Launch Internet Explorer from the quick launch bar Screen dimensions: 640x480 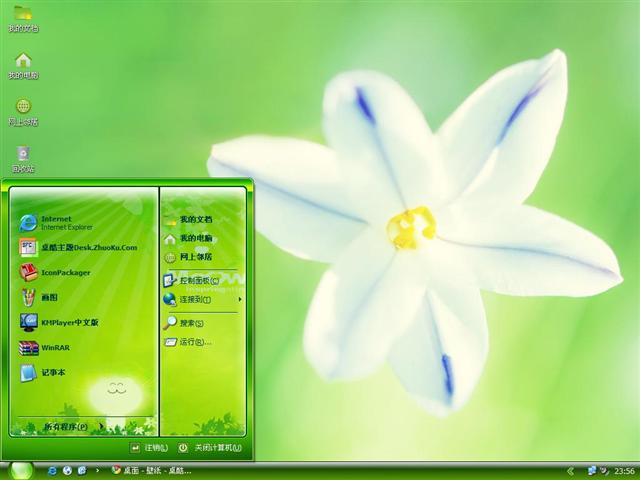click(53, 471)
